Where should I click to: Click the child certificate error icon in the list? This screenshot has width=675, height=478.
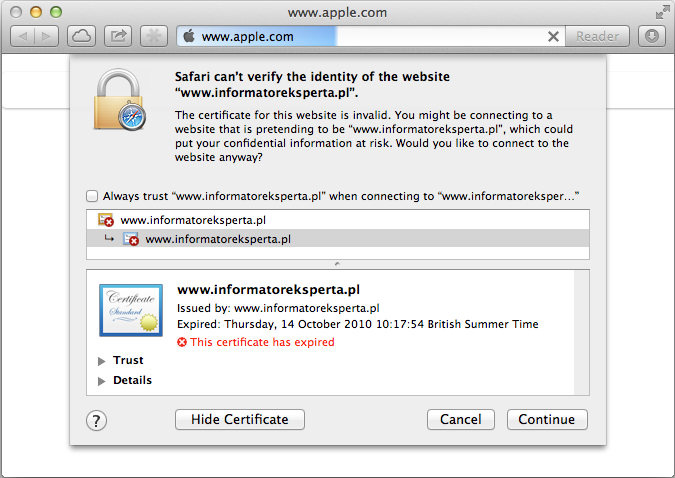coord(131,239)
